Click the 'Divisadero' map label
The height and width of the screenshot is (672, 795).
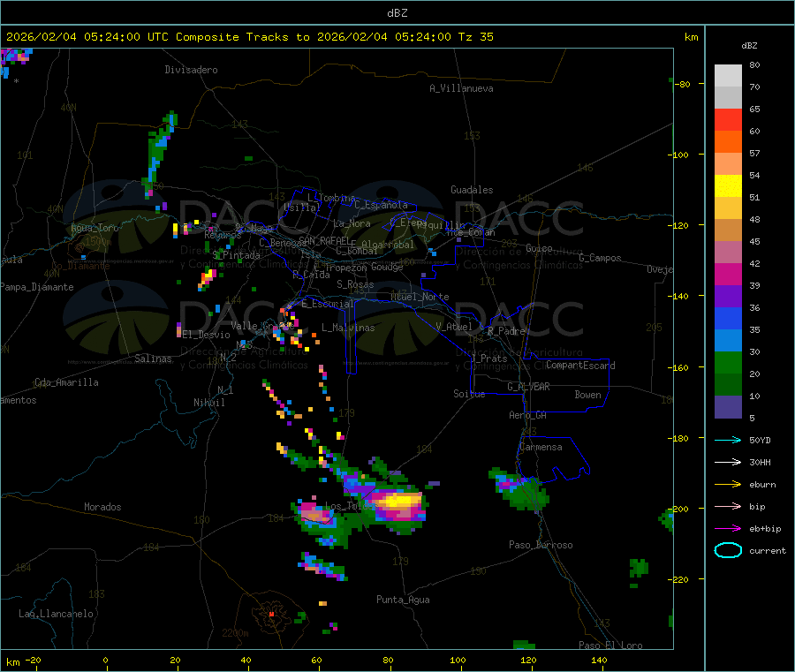click(191, 70)
